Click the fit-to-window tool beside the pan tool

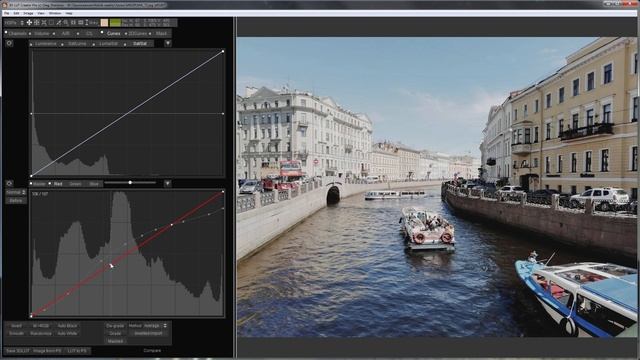click(x=37, y=22)
